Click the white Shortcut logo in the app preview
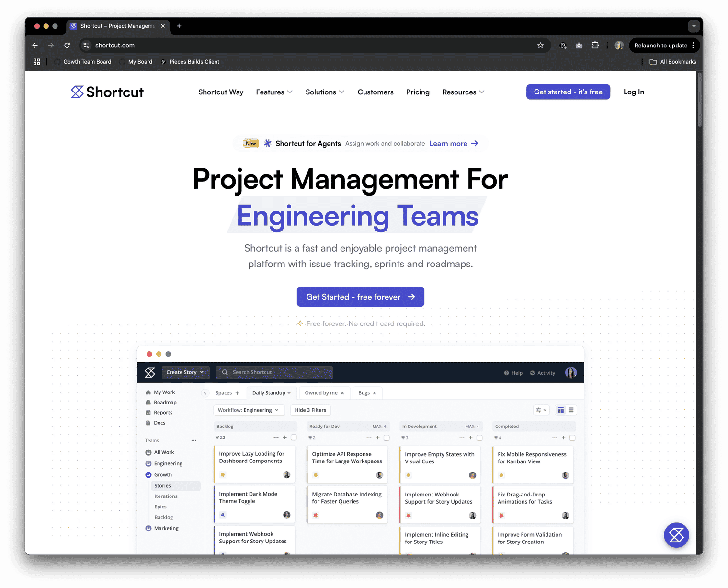Image resolution: width=728 pixels, height=588 pixels. pyautogui.click(x=150, y=372)
